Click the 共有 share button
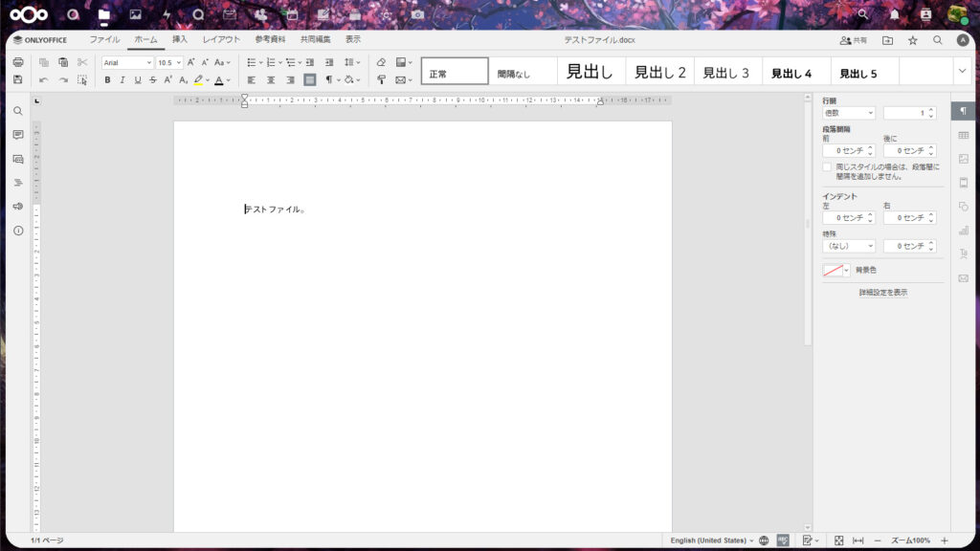This screenshot has height=551, width=980. (x=853, y=40)
